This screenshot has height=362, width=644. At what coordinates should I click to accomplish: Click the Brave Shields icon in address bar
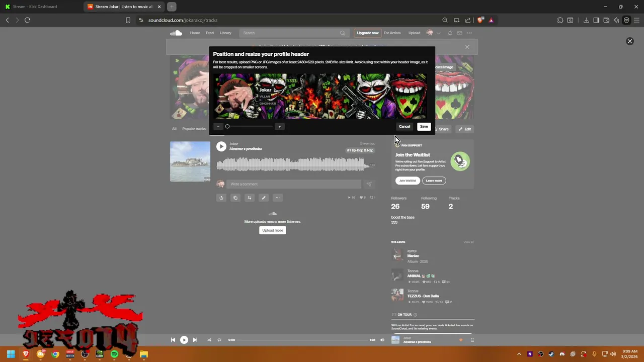pos(480,20)
